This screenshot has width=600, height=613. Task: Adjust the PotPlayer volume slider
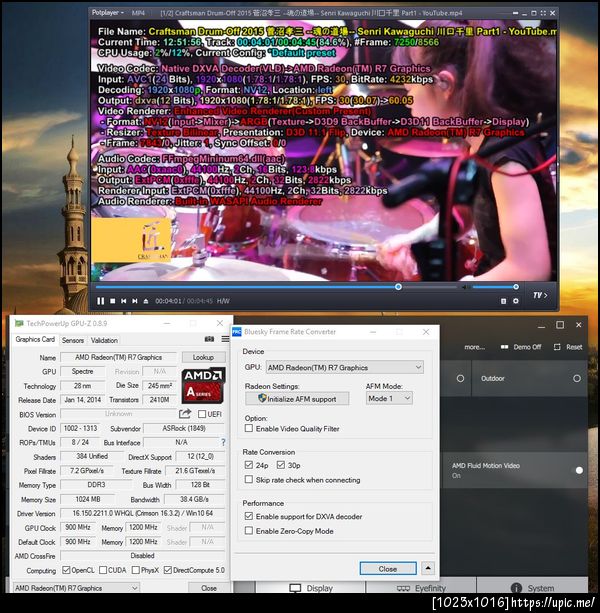(x=494, y=287)
